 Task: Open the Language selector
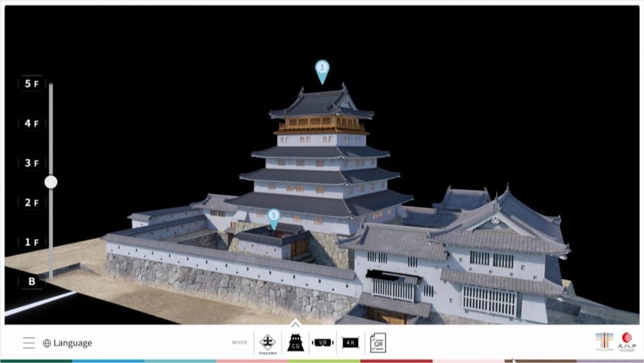click(x=68, y=343)
